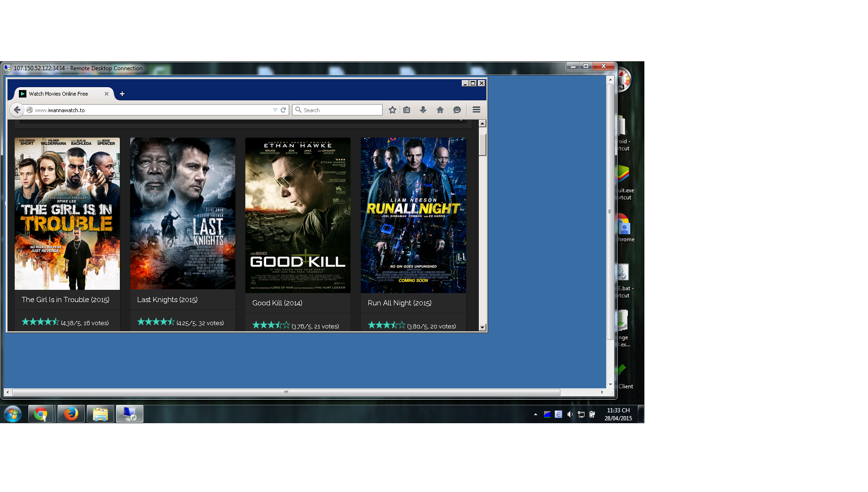Open Google Chrome from the taskbar

pos(41,414)
